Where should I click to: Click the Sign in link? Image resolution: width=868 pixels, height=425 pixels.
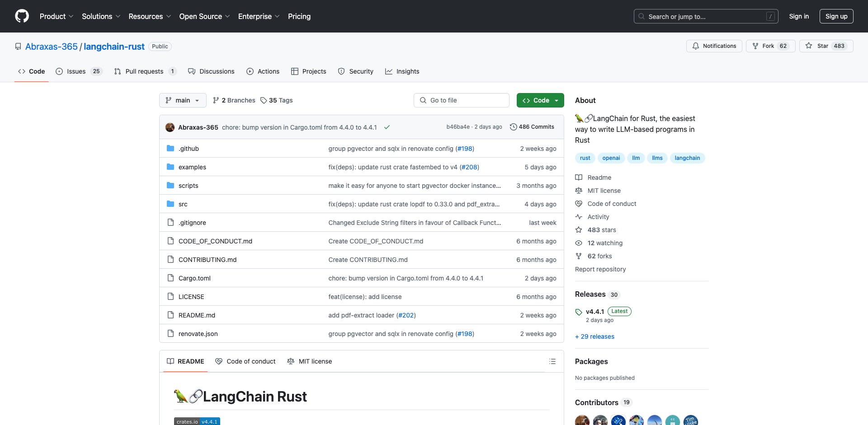click(799, 16)
